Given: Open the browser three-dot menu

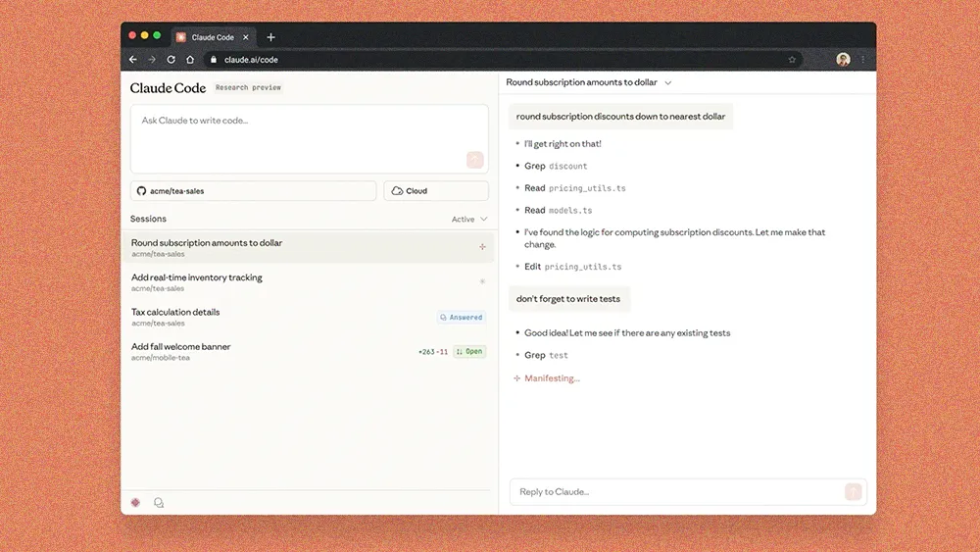Looking at the screenshot, I should tap(863, 60).
